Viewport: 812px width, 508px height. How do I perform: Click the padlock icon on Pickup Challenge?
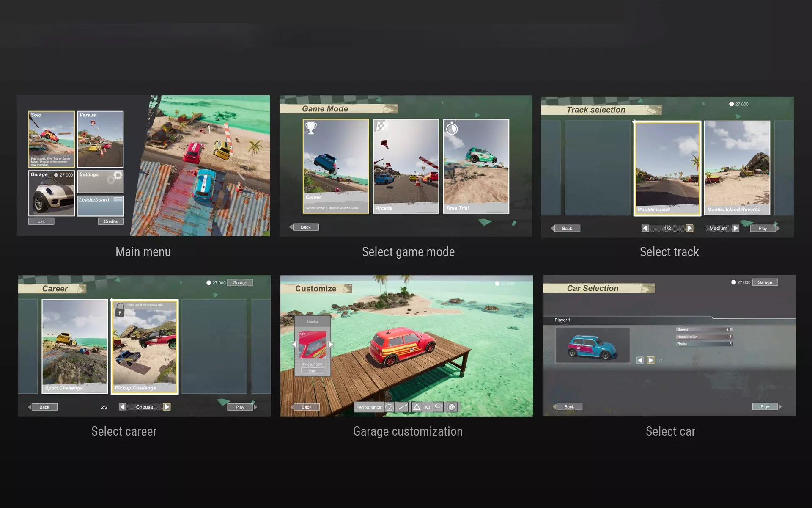pyautogui.click(x=120, y=309)
